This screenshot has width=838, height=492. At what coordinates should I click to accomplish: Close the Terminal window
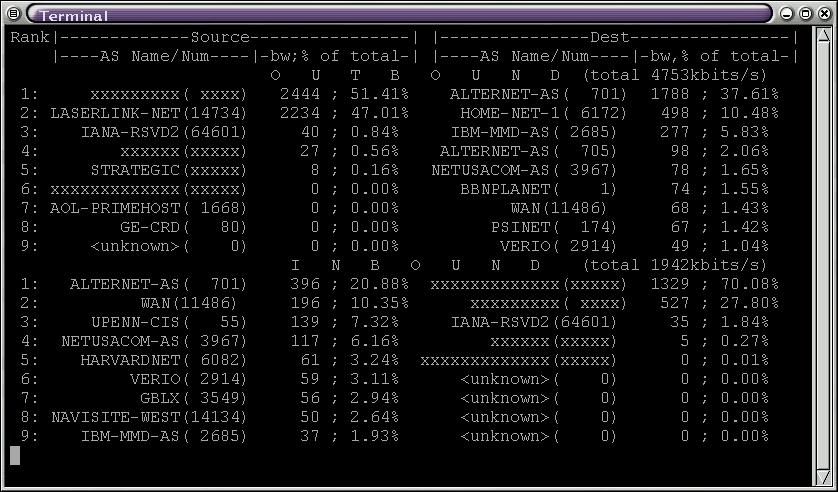coord(825,14)
